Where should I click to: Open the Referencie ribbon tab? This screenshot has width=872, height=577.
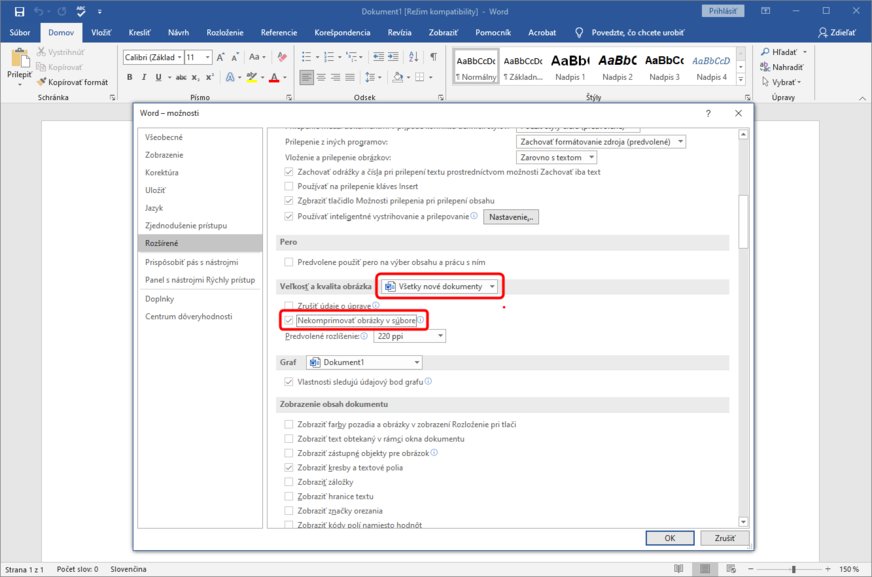(x=278, y=33)
